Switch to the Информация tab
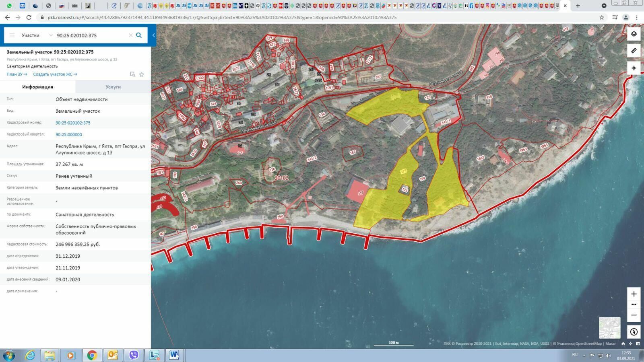The height and width of the screenshot is (362, 644). (x=38, y=87)
